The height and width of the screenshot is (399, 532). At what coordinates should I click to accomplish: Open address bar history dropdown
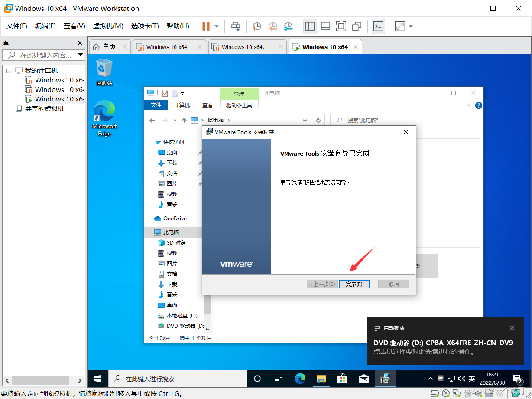pos(305,121)
